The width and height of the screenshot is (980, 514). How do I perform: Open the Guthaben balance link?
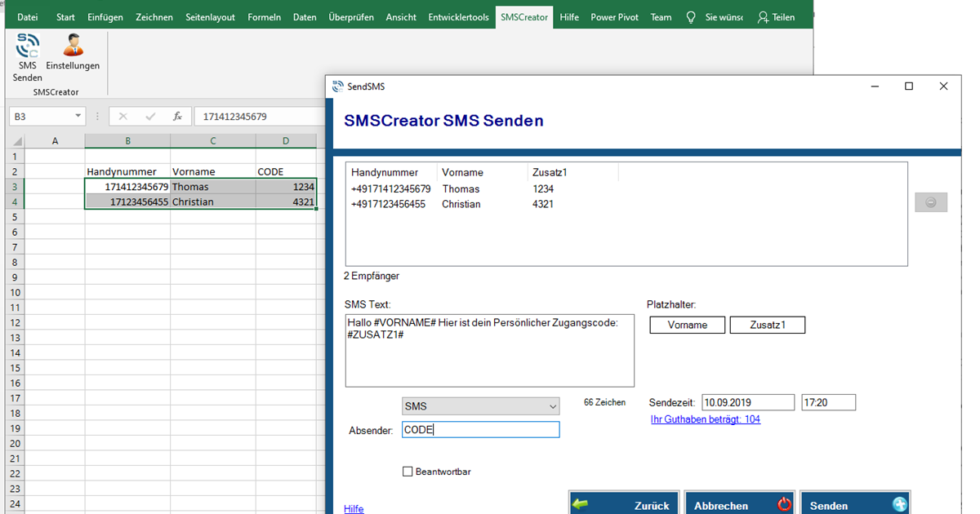[x=705, y=419]
